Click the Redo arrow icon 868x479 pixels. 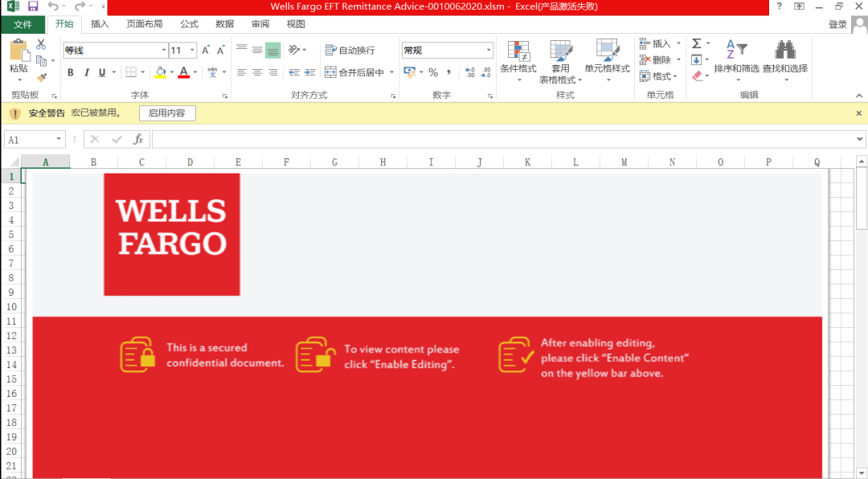(x=80, y=6)
